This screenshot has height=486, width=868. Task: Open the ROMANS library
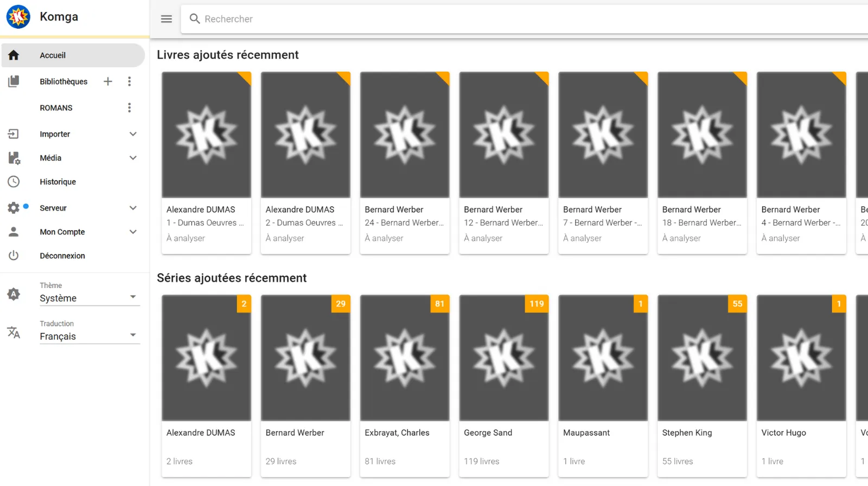[x=56, y=108]
